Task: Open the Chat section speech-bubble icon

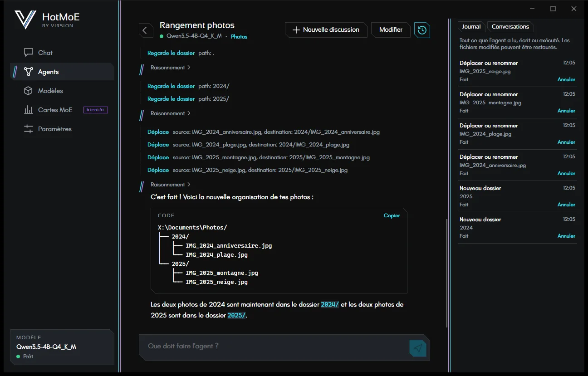Action: [x=29, y=53]
